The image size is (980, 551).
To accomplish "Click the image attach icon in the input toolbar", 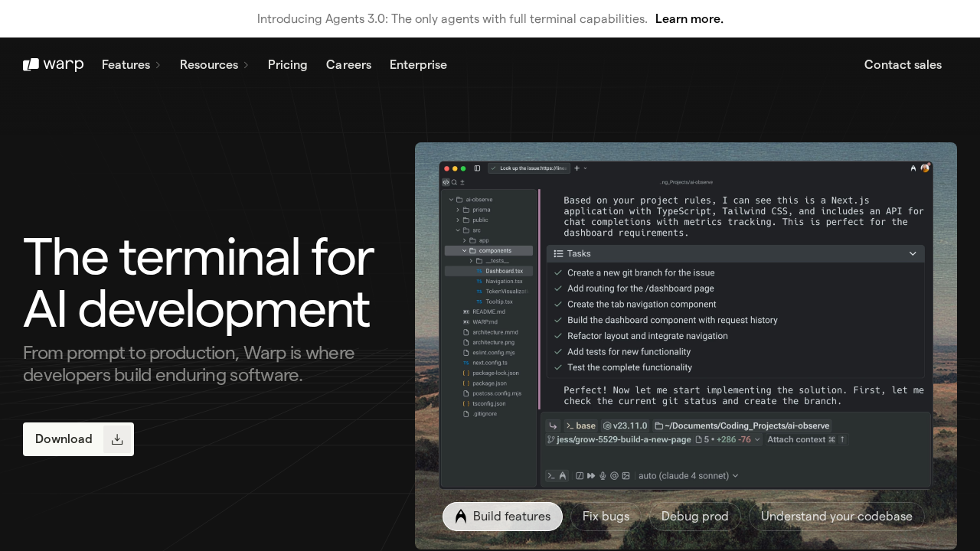I will point(626,476).
